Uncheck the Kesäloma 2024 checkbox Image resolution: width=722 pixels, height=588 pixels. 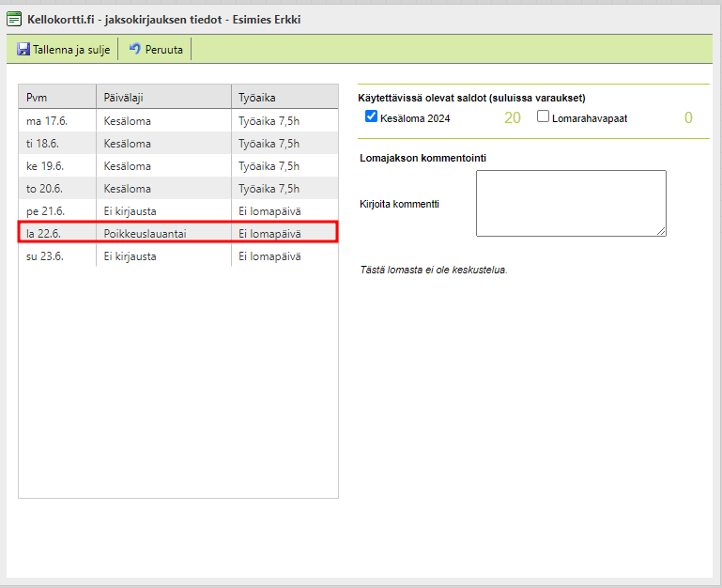pos(371,117)
